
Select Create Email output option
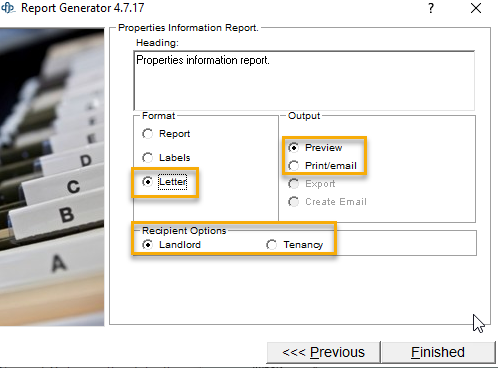tap(294, 202)
